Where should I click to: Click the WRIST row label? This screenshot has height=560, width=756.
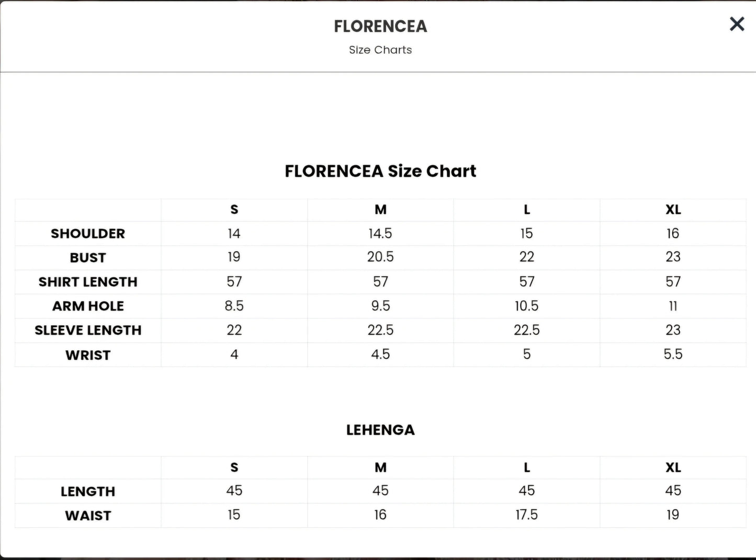(88, 355)
